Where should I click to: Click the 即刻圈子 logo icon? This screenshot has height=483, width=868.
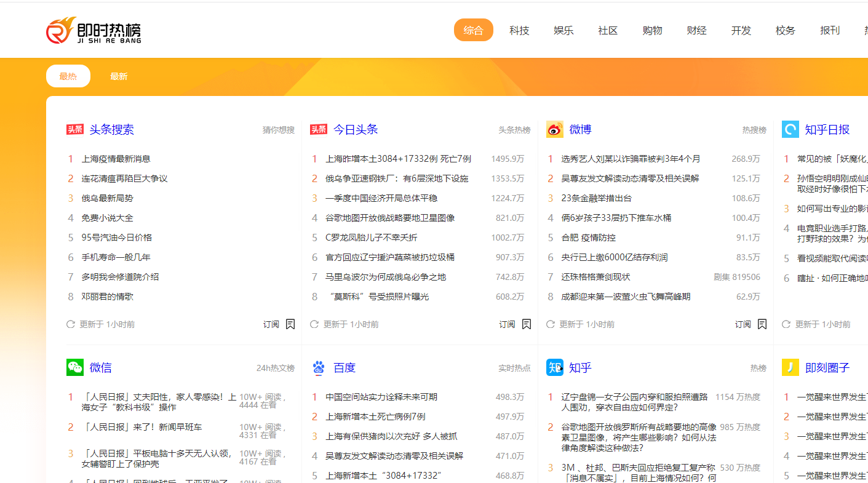(x=790, y=367)
